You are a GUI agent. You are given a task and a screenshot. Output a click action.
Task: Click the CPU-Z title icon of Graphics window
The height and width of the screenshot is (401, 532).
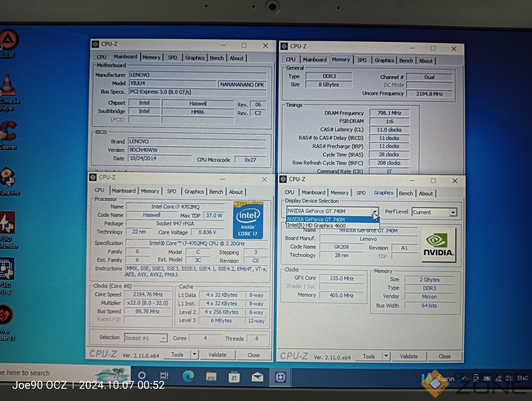pos(283,179)
